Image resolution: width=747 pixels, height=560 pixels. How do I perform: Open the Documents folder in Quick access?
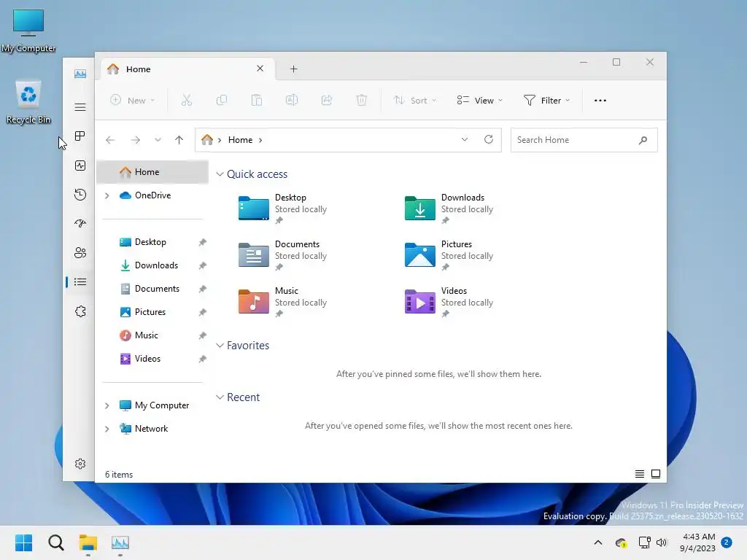(x=283, y=254)
